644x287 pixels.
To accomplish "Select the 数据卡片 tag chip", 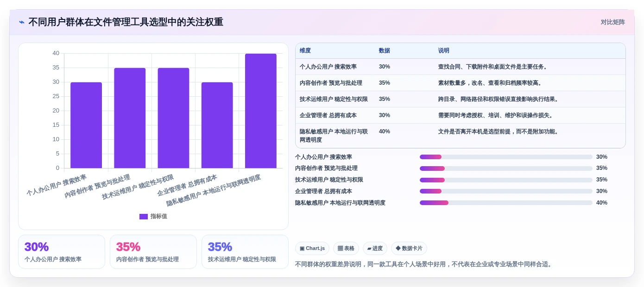I will point(409,248).
